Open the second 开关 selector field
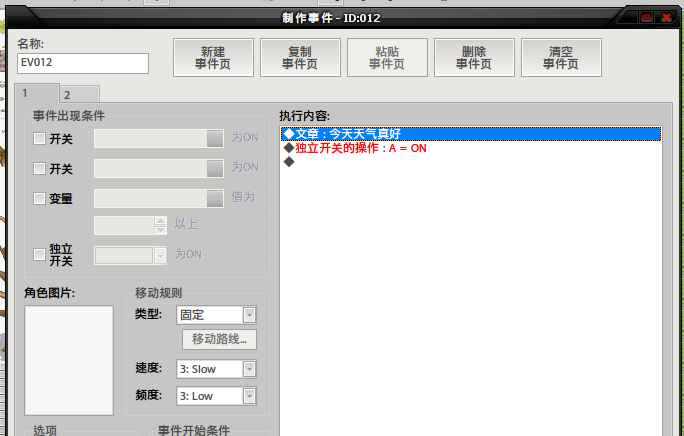This screenshot has height=436, width=684. 159,168
